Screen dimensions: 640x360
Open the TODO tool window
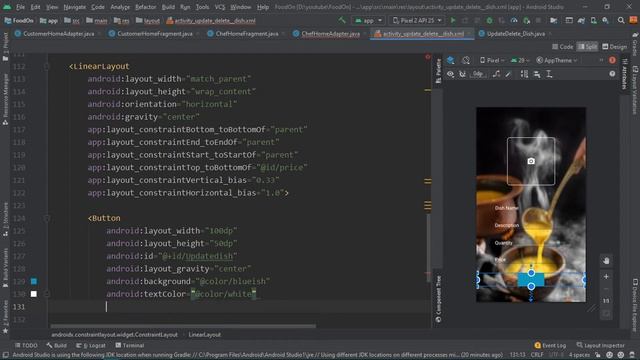pos(26,345)
